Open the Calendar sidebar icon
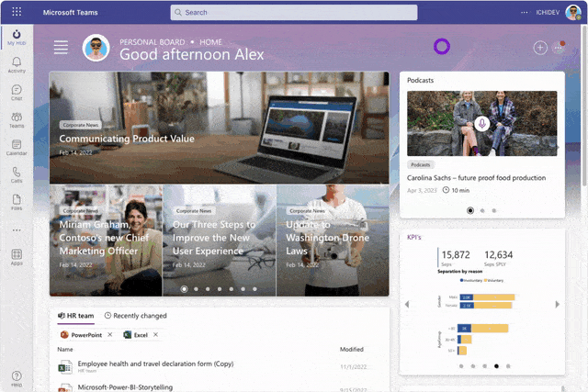Screen dimensions: 588x392 17,148
